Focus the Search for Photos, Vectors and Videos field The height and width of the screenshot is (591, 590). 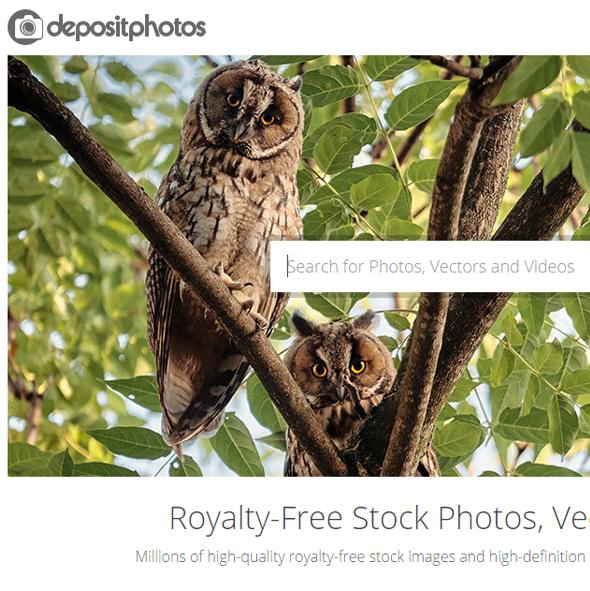click(x=430, y=266)
